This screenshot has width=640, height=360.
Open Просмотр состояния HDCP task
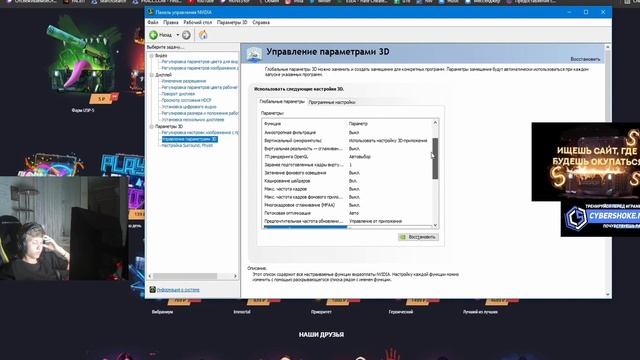point(187,100)
